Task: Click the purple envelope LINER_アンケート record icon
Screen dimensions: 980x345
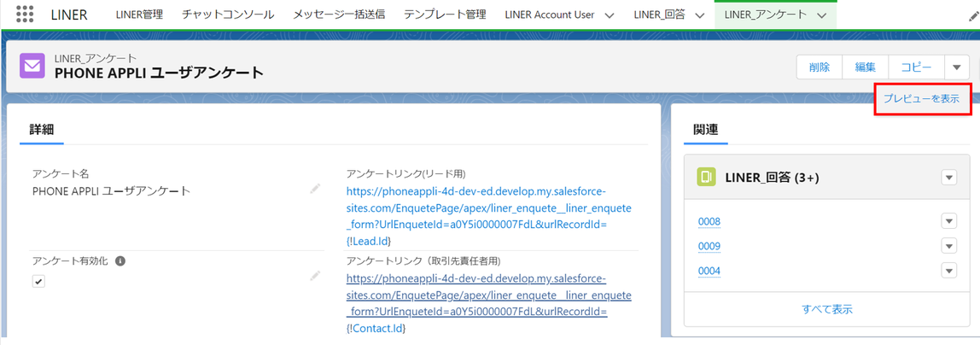Action: click(x=32, y=65)
